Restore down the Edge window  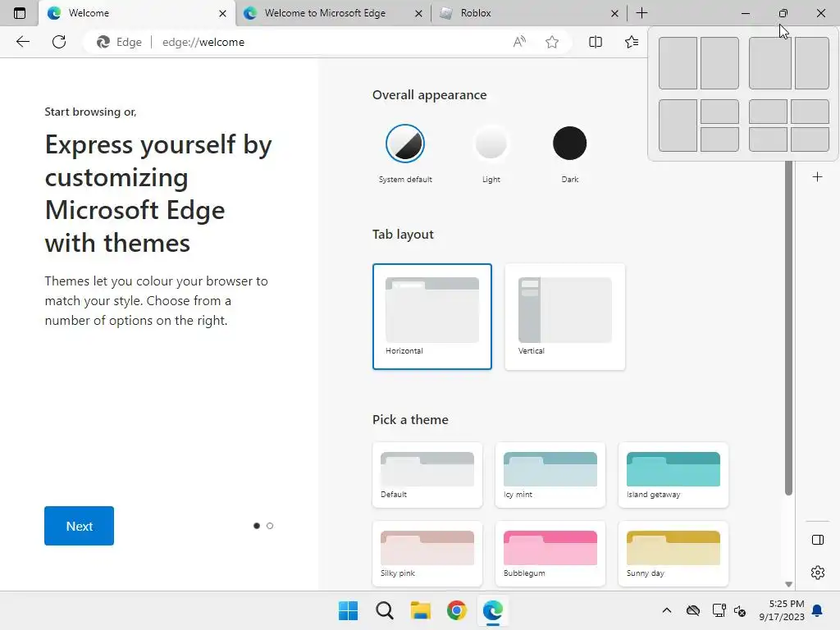point(783,13)
